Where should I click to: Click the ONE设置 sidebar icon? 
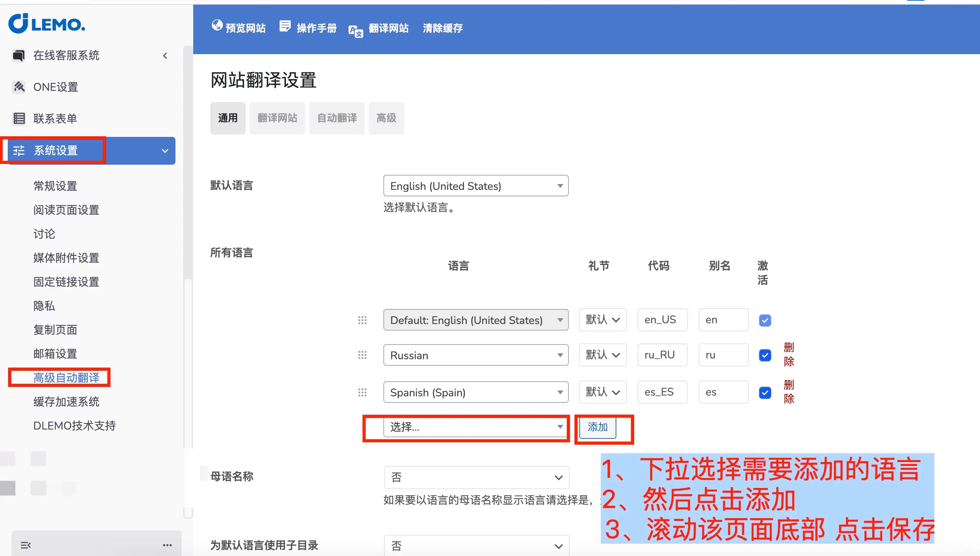19,87
